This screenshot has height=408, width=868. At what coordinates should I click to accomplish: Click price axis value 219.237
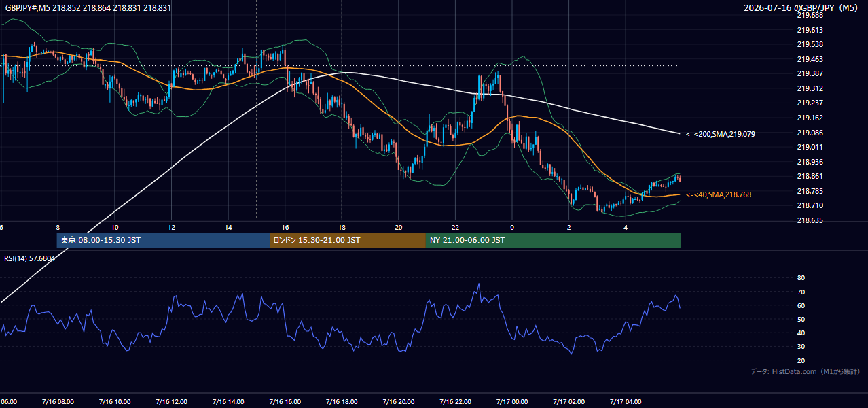[810, 103]
